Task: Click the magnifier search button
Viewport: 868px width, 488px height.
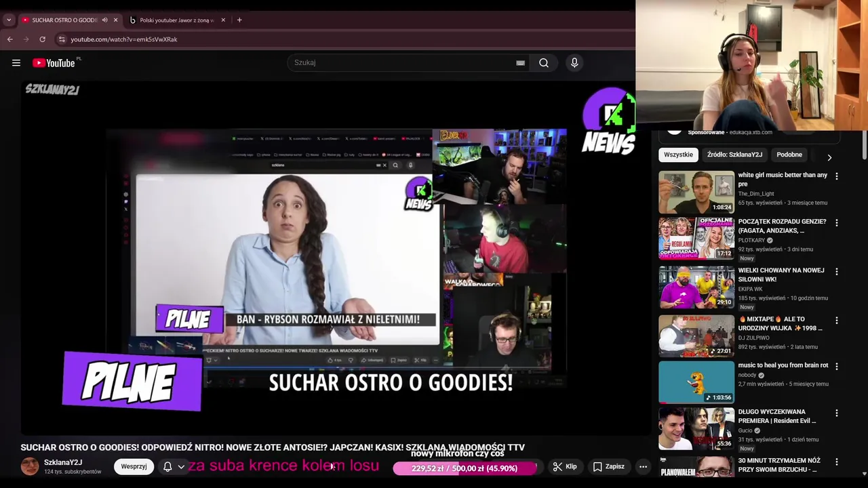Action: [544, 63]
